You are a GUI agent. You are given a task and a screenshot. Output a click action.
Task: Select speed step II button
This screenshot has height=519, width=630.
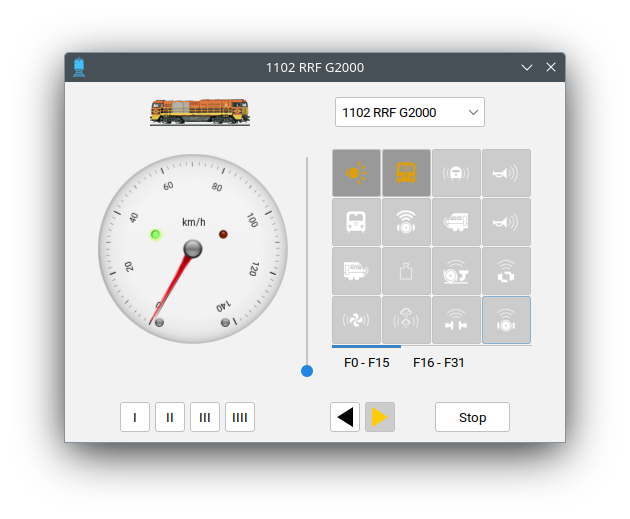170,417
